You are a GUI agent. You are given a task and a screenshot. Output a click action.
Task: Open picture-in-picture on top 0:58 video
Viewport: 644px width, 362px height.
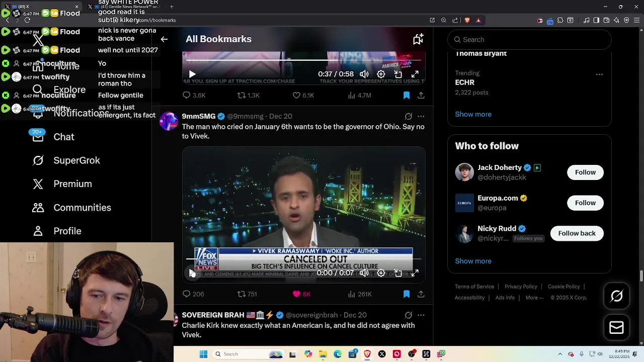398,74
